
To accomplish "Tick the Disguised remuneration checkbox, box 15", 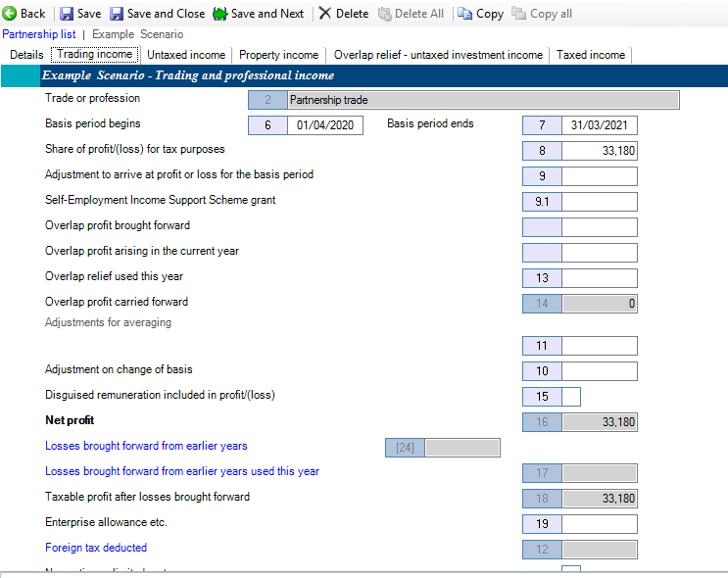I will (x=571, y=397).
